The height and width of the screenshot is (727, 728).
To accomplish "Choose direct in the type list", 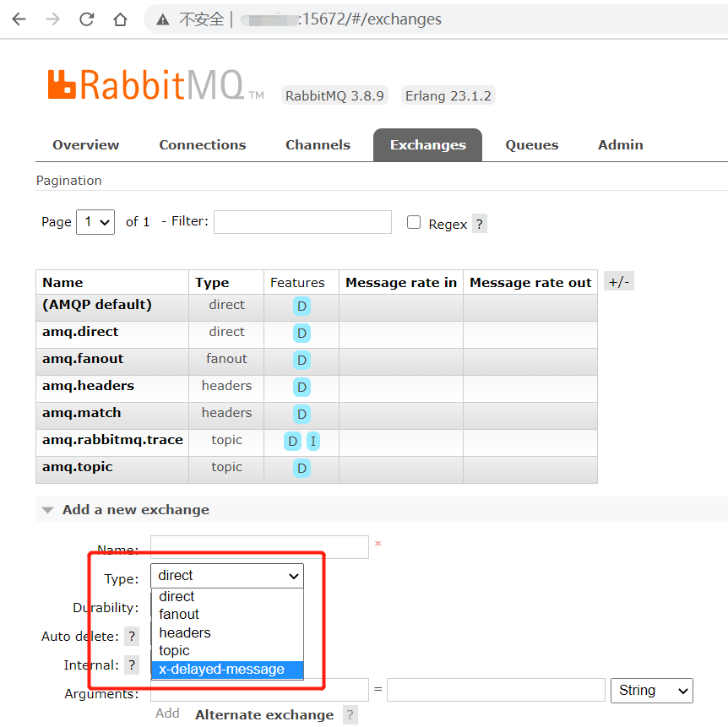I will click(227, 596).
